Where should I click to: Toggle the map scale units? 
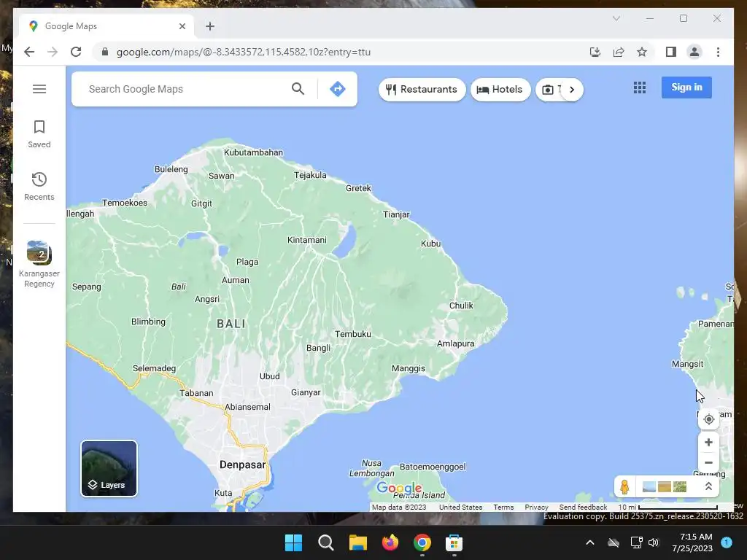click(668, 507)
